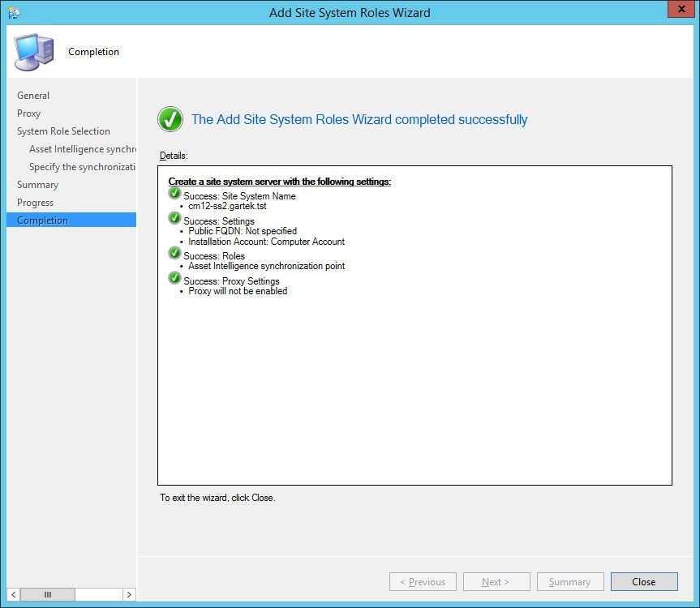700x608 pixels.
Task: Click 'Public FQDN: Not specified' line
Action: pyautogui.click(x=243, y=231)
